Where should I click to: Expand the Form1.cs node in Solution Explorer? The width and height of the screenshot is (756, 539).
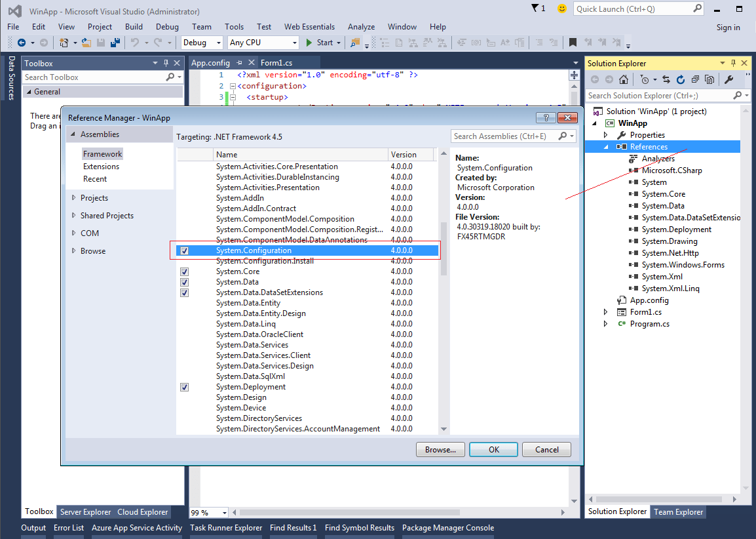pyautogui.click(x=606, y=312)
